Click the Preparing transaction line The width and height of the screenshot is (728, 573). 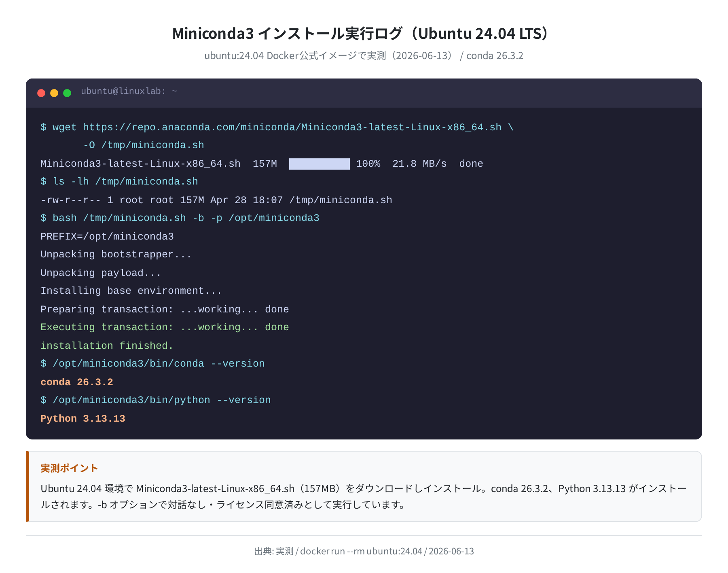pos(165,310)
